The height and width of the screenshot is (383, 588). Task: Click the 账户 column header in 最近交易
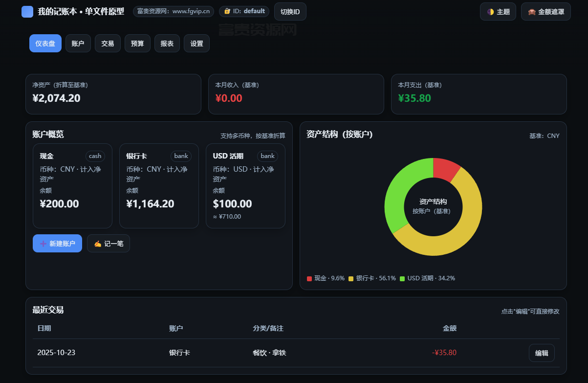[176, 328]
